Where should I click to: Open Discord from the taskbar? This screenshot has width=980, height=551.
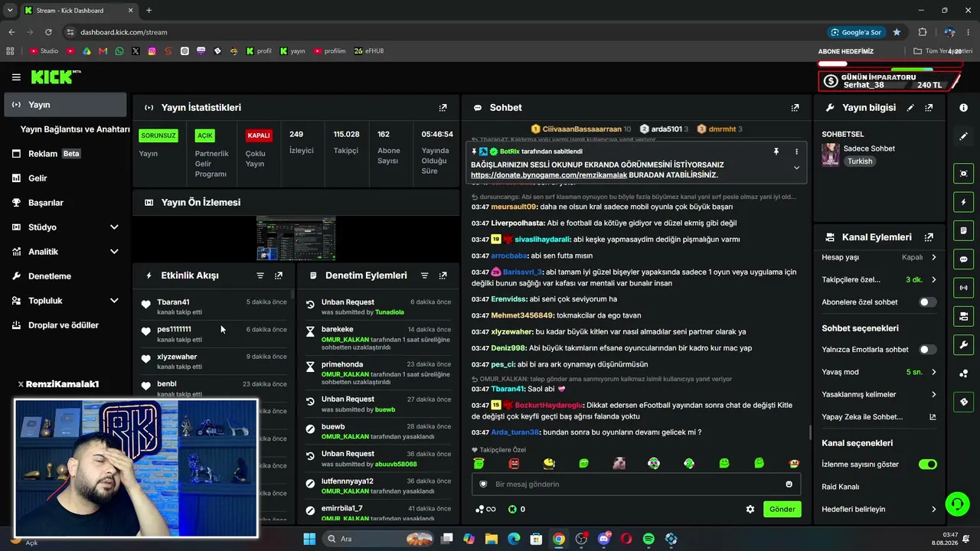(604, 539)
